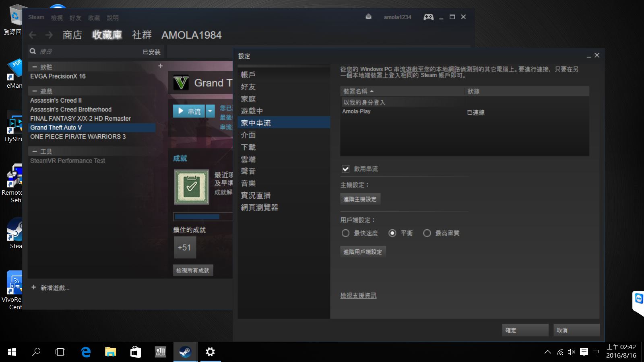Select the 最高畫質 radio option
Image resolution: width=644 pixels, height=362 pixels.
[x=427, y=233]
